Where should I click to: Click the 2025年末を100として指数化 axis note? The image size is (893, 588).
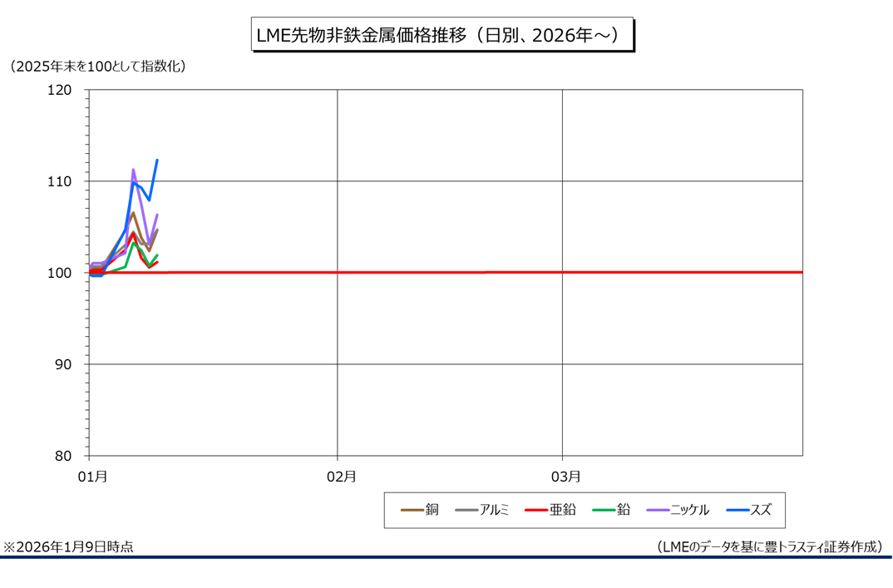click(x=98, y=66)
